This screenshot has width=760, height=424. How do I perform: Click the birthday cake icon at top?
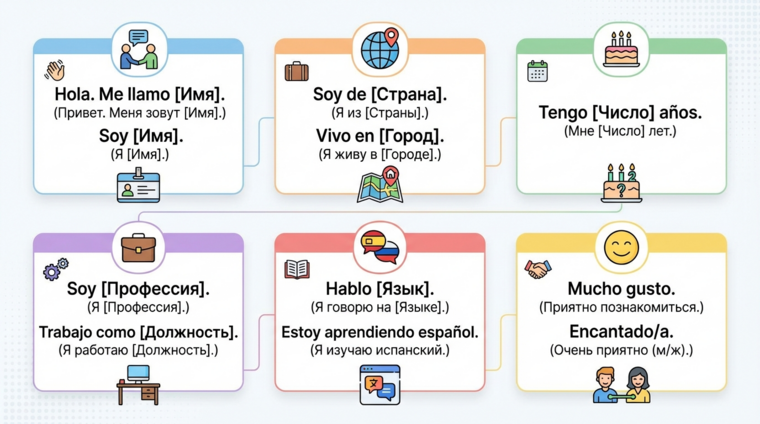(621, 46)
